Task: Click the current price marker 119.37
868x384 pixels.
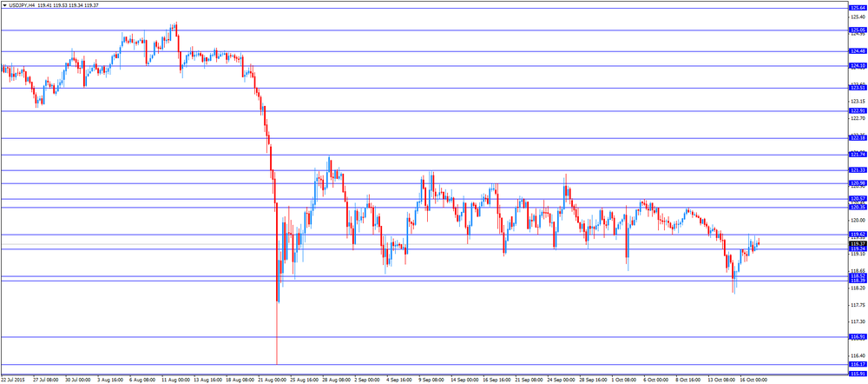Action: [x=858, y=244]
